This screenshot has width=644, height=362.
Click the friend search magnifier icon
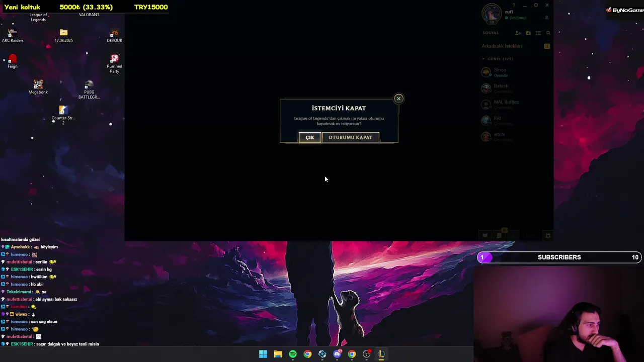pos(548,33)
